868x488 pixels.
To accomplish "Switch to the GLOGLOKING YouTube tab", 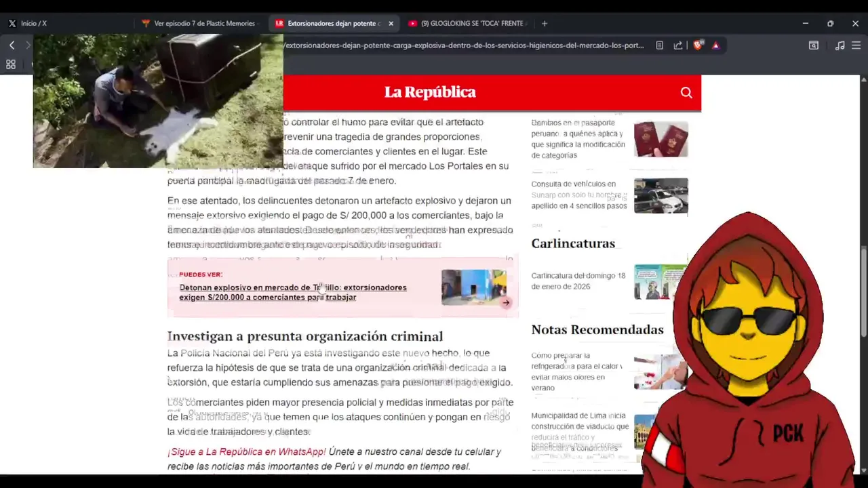I will click(468, 23).
